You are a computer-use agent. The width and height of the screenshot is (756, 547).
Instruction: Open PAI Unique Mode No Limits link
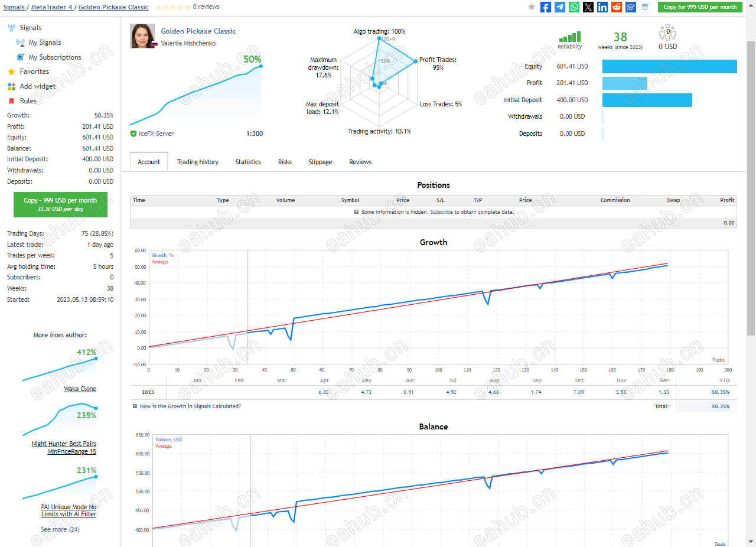click(x=69, y=510)
